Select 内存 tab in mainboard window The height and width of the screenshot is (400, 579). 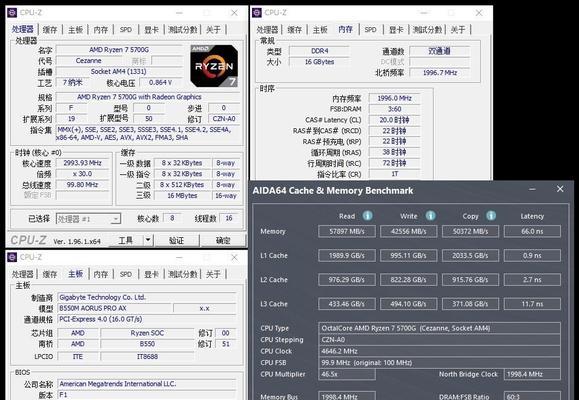[x=100, y=274]
